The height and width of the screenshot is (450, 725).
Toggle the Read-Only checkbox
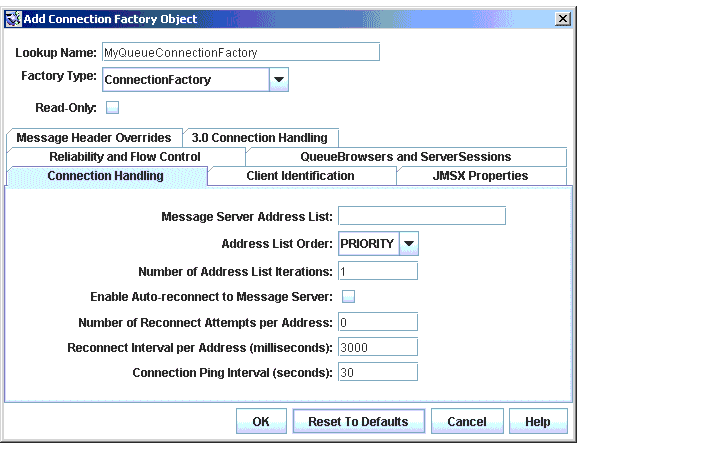click(x=112, y=108)
